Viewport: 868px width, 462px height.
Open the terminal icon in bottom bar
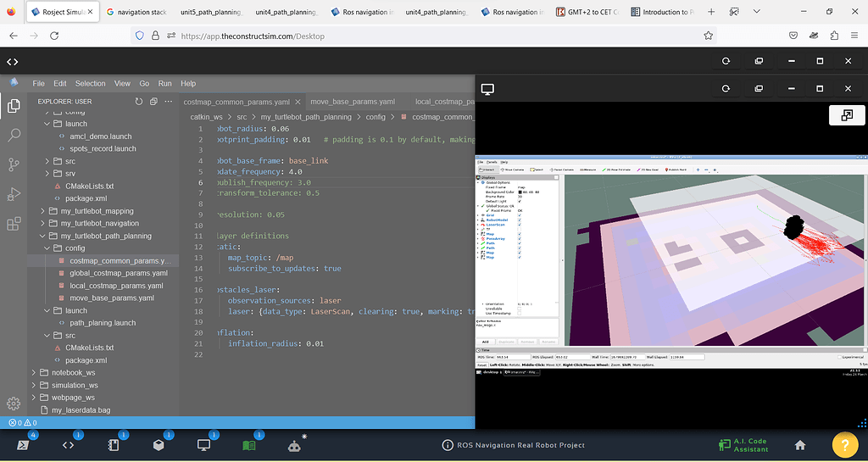[x=23, y=445]
